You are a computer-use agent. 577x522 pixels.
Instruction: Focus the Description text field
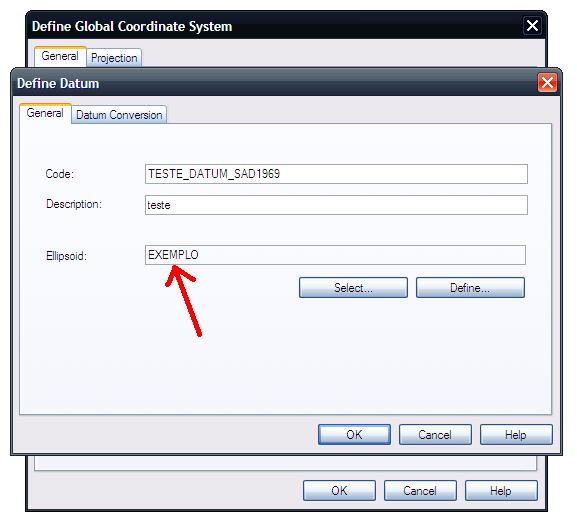[336, 205]
